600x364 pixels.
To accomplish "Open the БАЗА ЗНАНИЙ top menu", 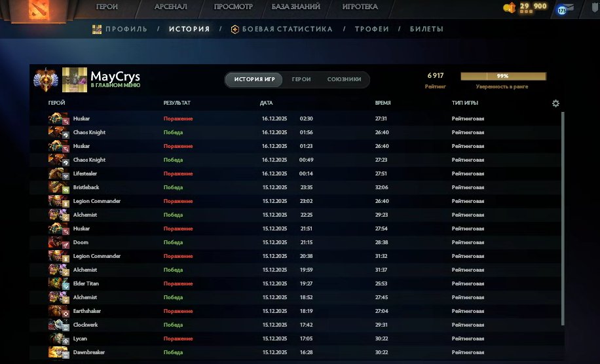I will coord(295,7).
